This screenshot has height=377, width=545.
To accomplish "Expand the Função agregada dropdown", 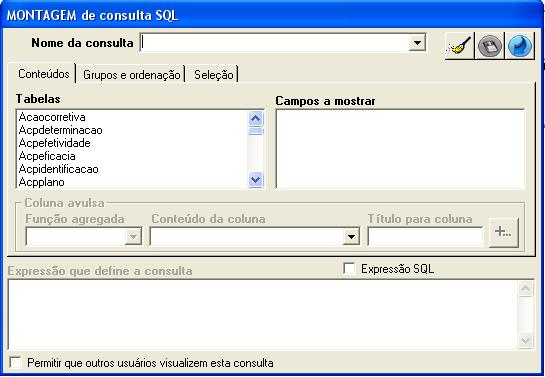I will click(133, 237).
